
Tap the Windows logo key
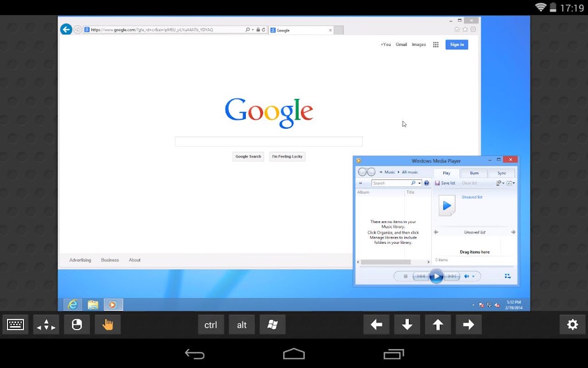click(x=273, y=324)
